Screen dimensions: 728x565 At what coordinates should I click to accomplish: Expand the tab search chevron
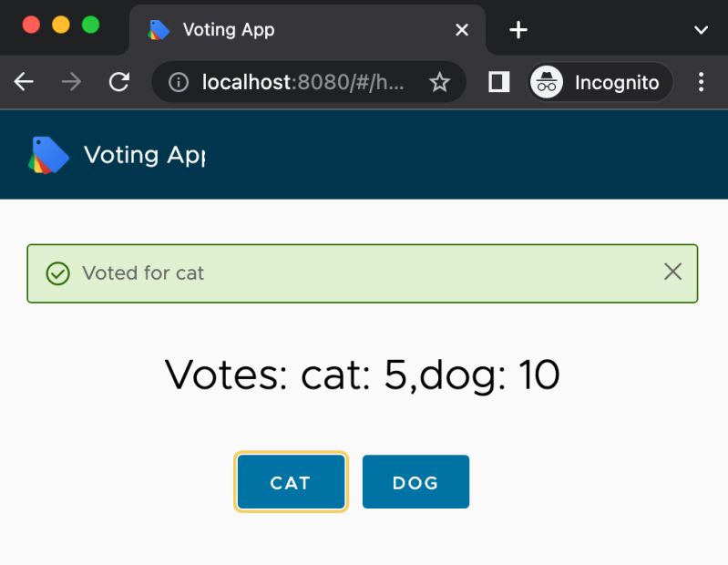tap(701, 30)
